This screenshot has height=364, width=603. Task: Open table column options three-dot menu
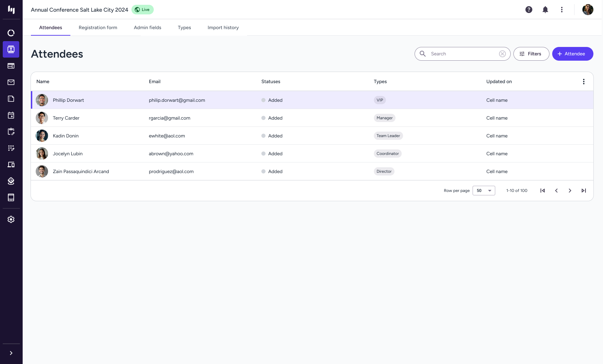584,82
